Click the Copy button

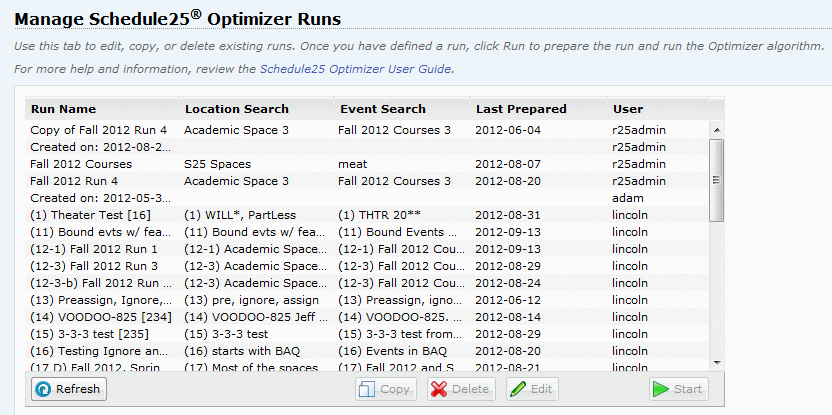386,389
